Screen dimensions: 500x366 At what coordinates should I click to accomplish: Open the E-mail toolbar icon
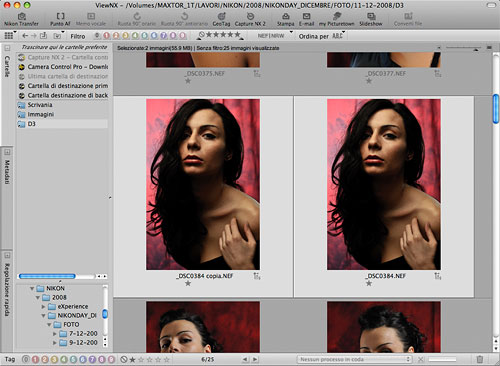[306, 19]
